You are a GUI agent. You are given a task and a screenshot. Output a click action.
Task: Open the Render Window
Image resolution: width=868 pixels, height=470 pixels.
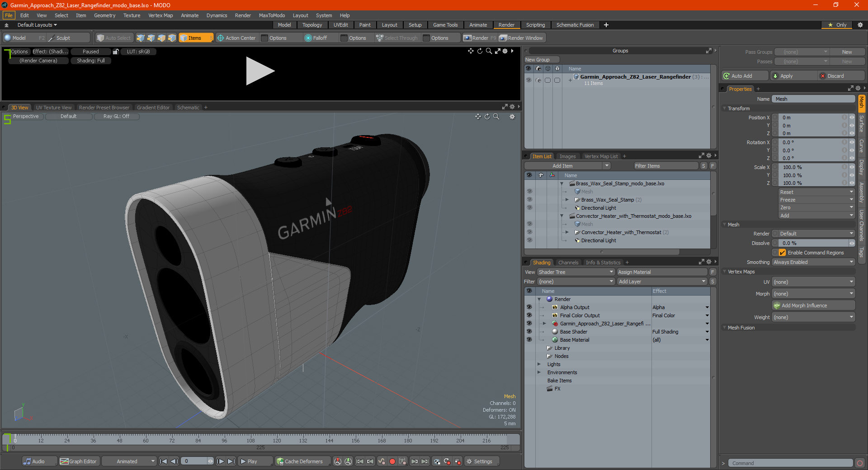(521, 38)
